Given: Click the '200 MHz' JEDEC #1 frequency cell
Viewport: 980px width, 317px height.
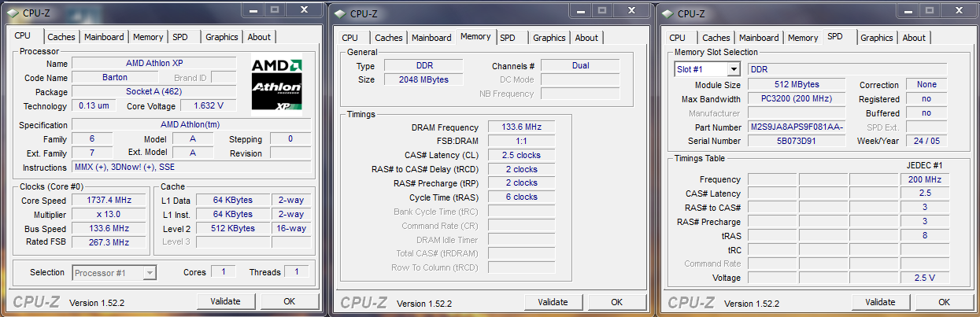Looking at the screenshot, I should [924, 179].
